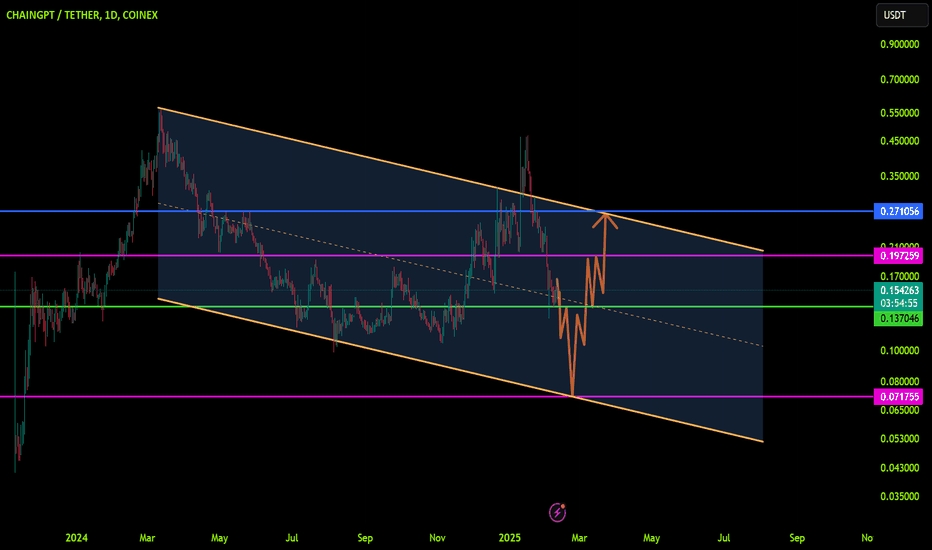Viewport: 932px width, 550px height.
Task: Click the Nov label on time axis
Action: [x=437, y=538]
